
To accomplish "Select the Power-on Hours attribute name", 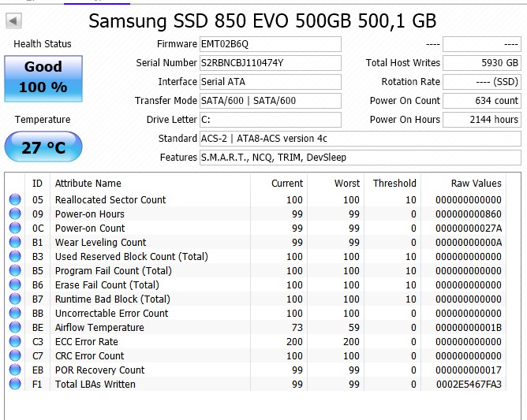I will tap(89, 214).
